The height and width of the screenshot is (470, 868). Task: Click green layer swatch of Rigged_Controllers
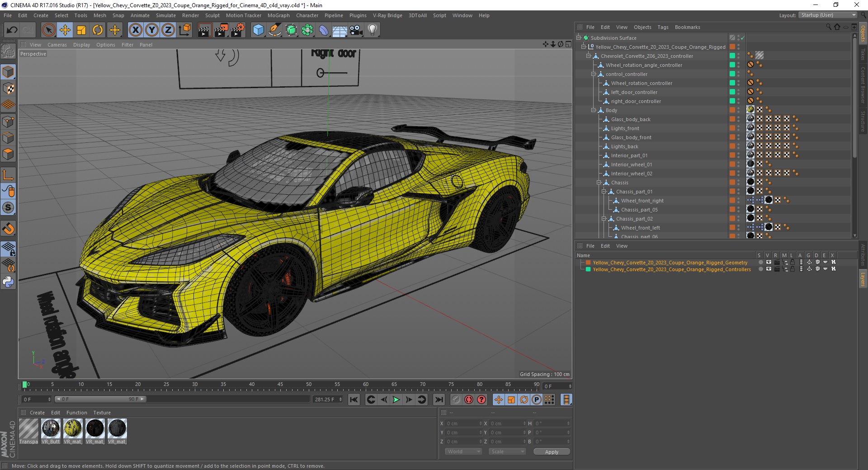[x=588, y=269]
